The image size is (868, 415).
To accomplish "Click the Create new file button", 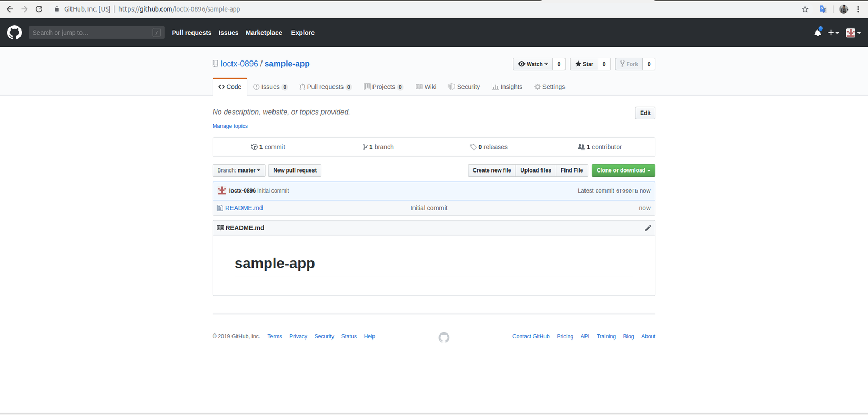I will 491,170.
